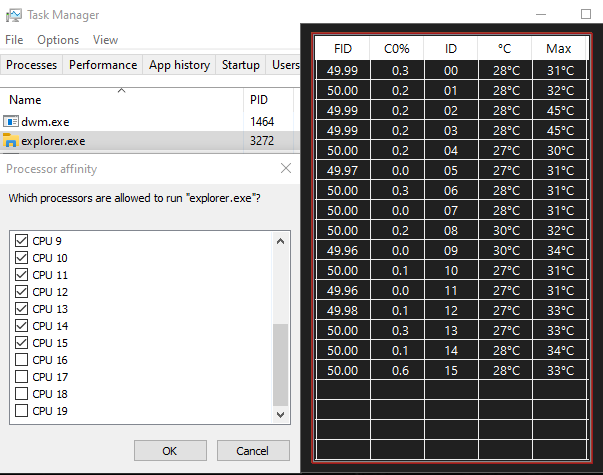Click the scroll down arrow in CPU list

280,415
